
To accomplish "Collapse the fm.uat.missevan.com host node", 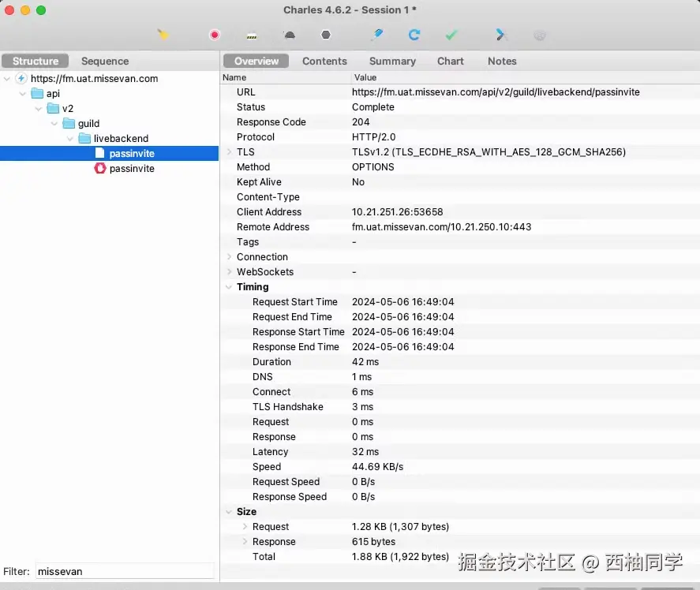I will point(6,79).
